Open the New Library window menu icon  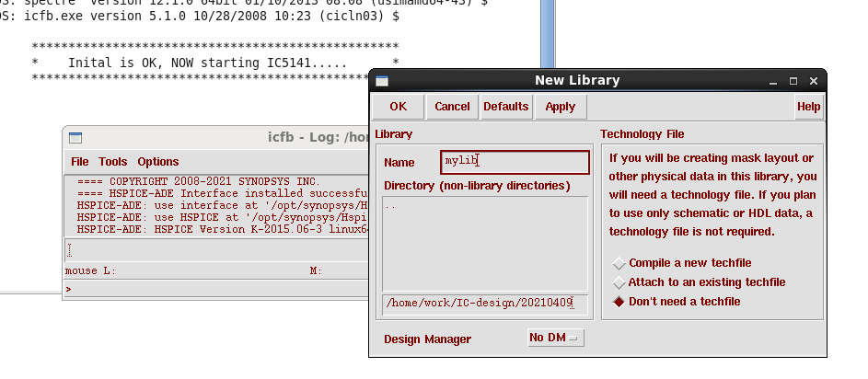[x=382, y=81]
